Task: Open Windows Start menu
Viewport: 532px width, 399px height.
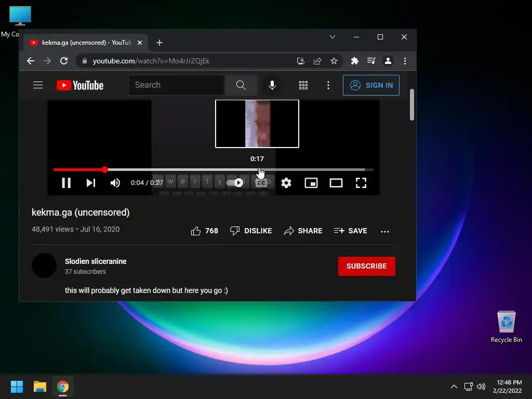Action: click(17, 387)
